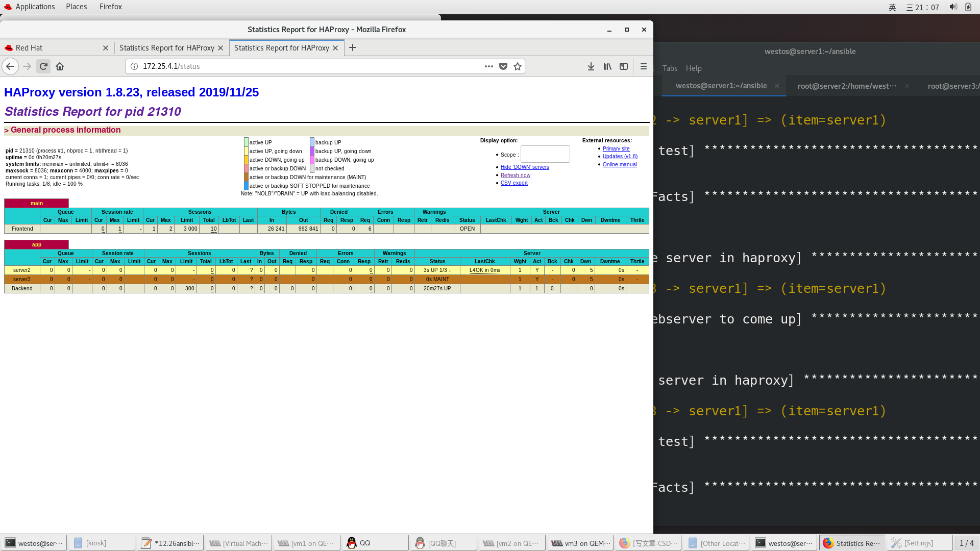This screenshot has width=980, height=551.
Task: Click the main proxy header
Action: [36, 203]
